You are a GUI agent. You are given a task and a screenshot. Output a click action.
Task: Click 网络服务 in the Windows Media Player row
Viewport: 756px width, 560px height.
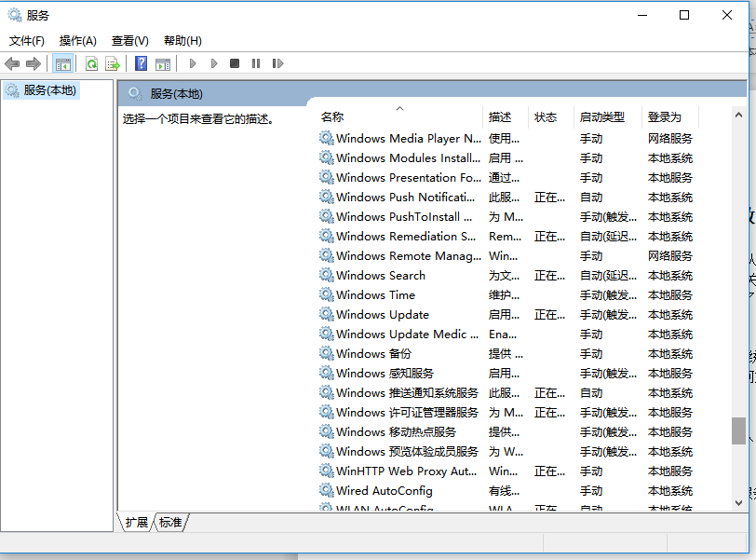670,139
